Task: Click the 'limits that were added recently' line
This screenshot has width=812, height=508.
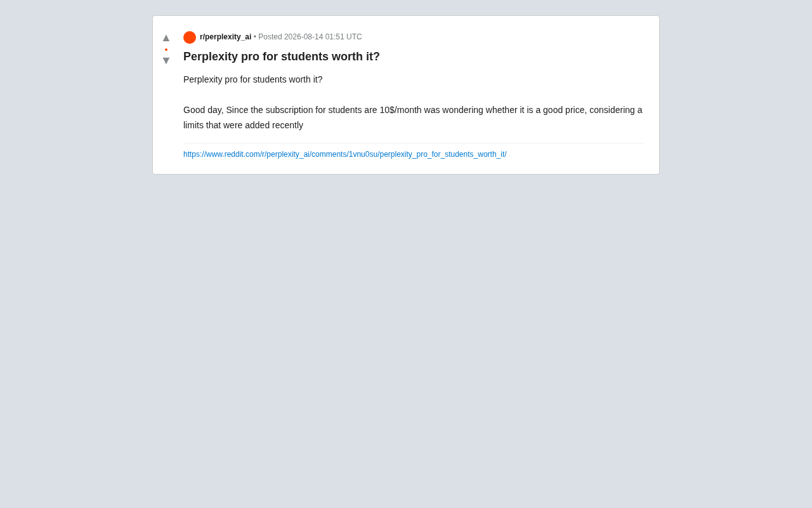Action: click(244, 125)
